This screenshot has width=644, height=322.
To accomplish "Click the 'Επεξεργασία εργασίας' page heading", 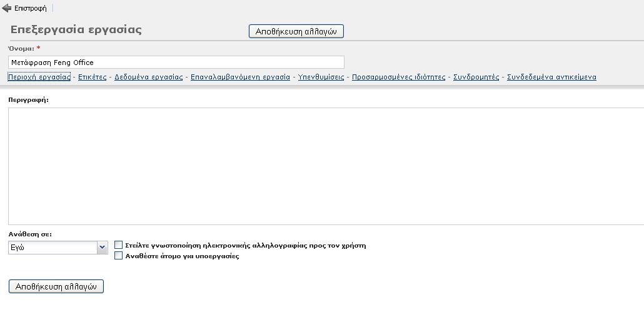I will [x=76, y=29].
